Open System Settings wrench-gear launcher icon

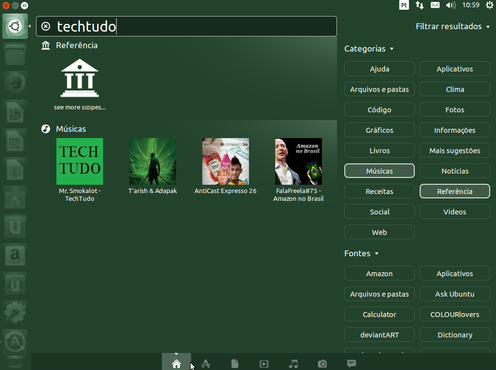coord(15,313)
